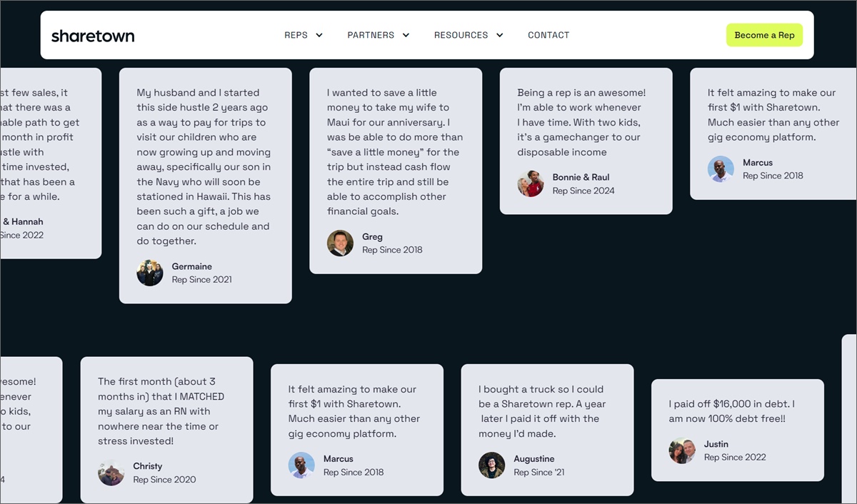Click Augustine's avatar image
Screen dimensions: 857x504
pyautogui.click(x=492, y=465)
